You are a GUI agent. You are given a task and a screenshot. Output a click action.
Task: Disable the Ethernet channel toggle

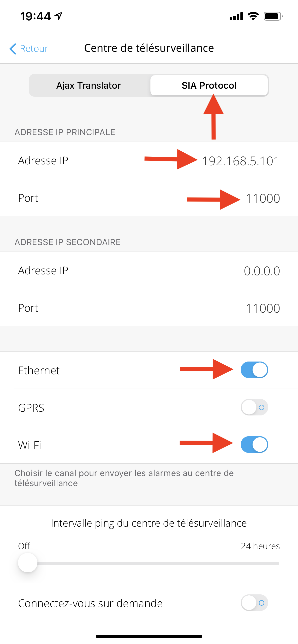[254, 370]
